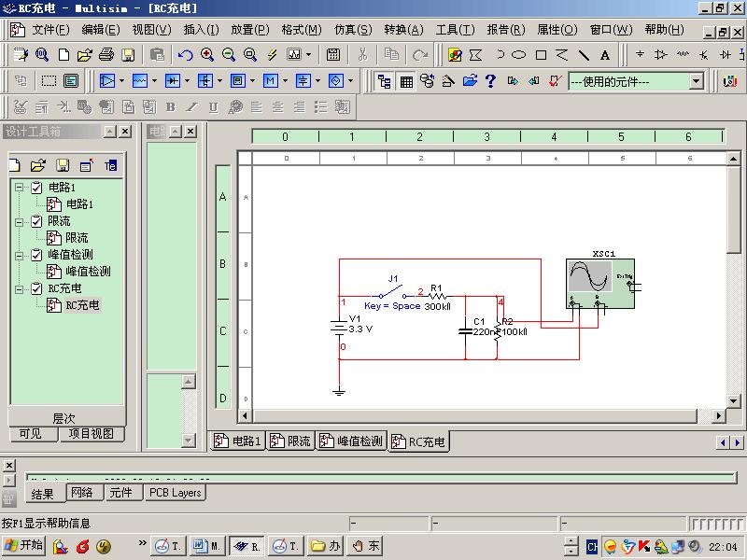Viewport: 747px width, 560px height.
Task: Click the lightning bolt run simulation icon
Action: tap(272, 55)
